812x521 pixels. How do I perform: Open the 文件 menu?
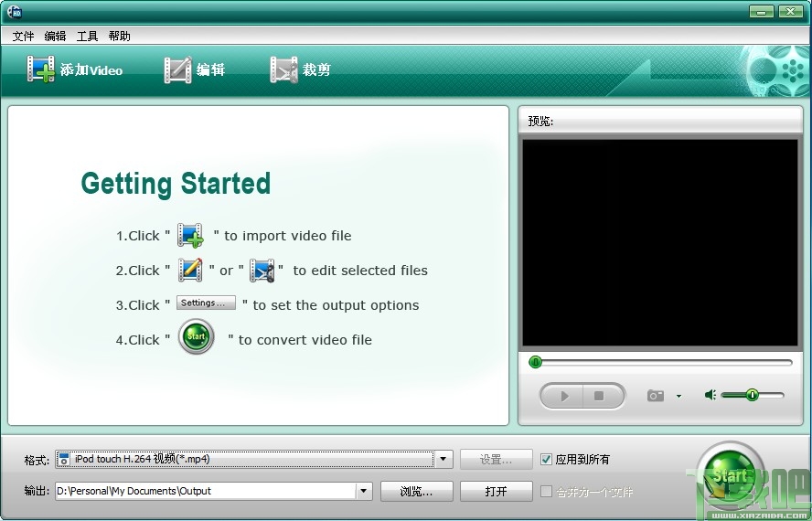pyautogui.click(x=23, y=36)
